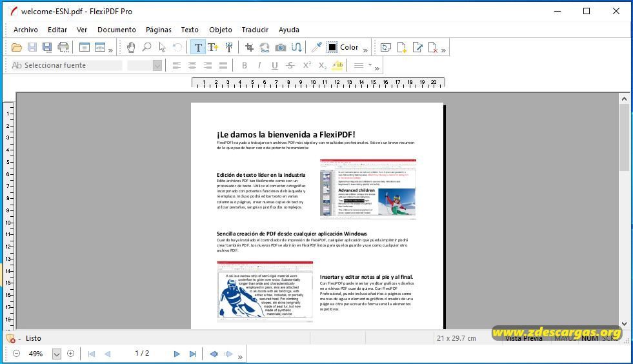Center align text
633x364 pixels.
click(x=192, y=65)
